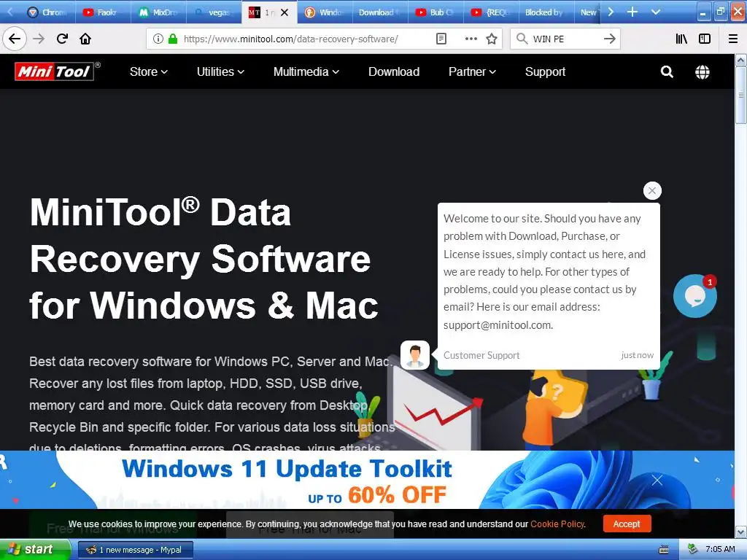
Task: Switch to the Bub YouTube tab
Action: 435,12
